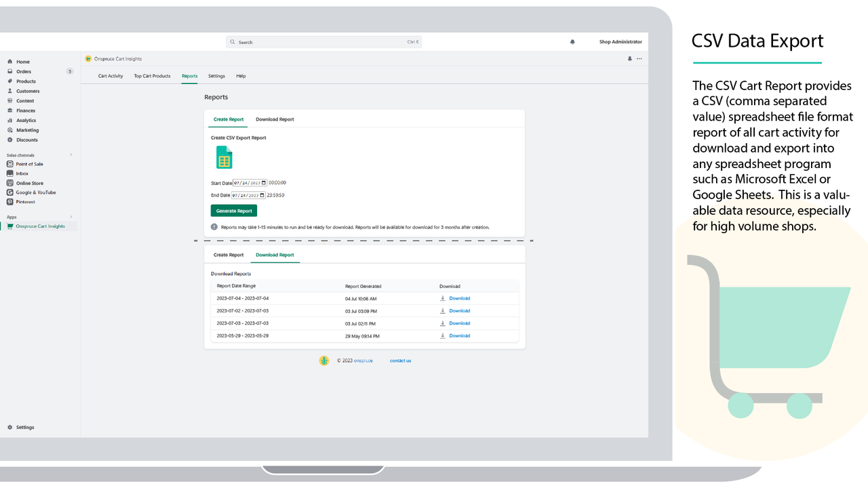
Task: Open the Customers section
Action: tap(28, 91)
